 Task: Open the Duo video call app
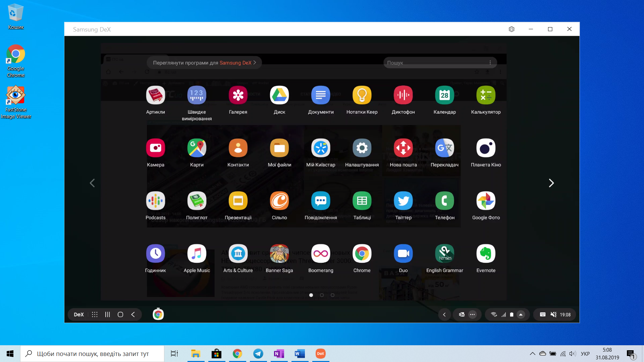[403, 253]
